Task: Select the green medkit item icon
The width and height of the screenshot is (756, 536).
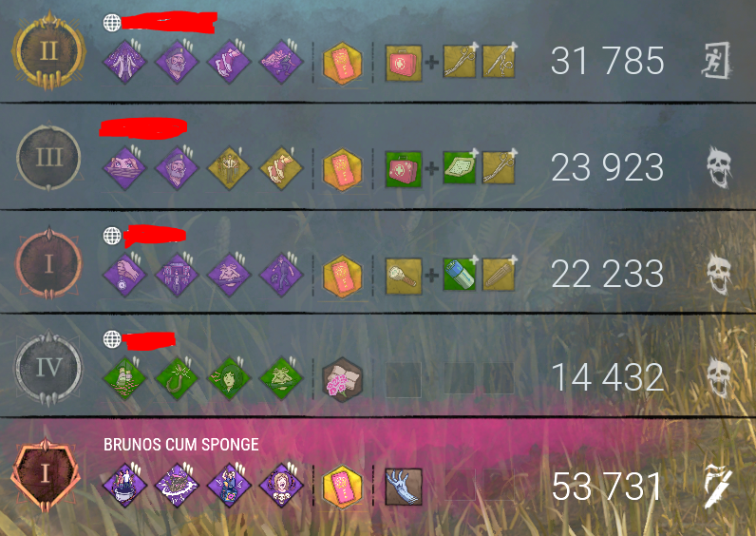Action: 404,169
